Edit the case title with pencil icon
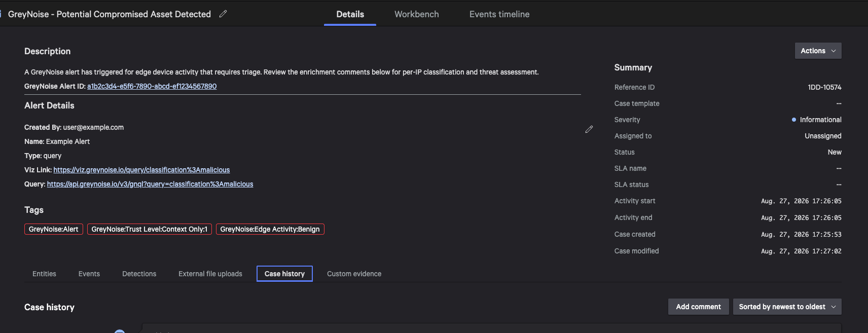Viewport: 868px width, 333px height. pos(223,14)
